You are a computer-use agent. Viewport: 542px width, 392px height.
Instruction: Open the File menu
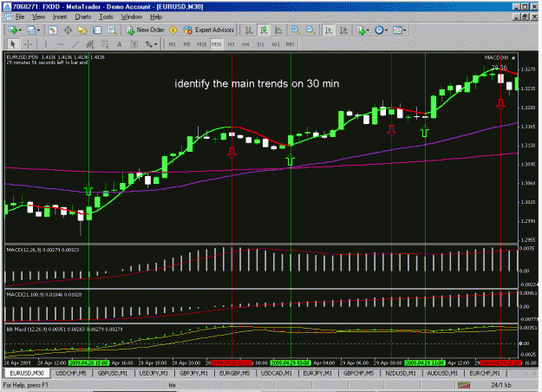[x=20, y=16]
